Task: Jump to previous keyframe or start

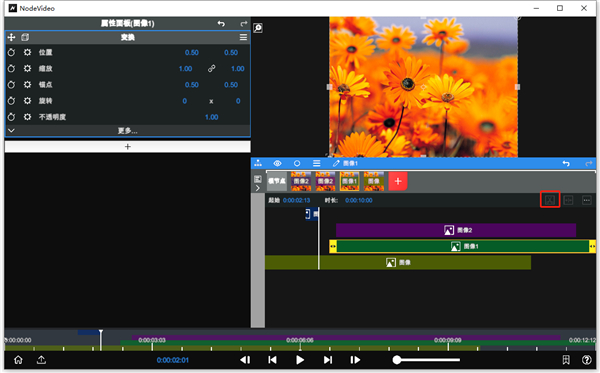Action: click(x=272, y=360)
